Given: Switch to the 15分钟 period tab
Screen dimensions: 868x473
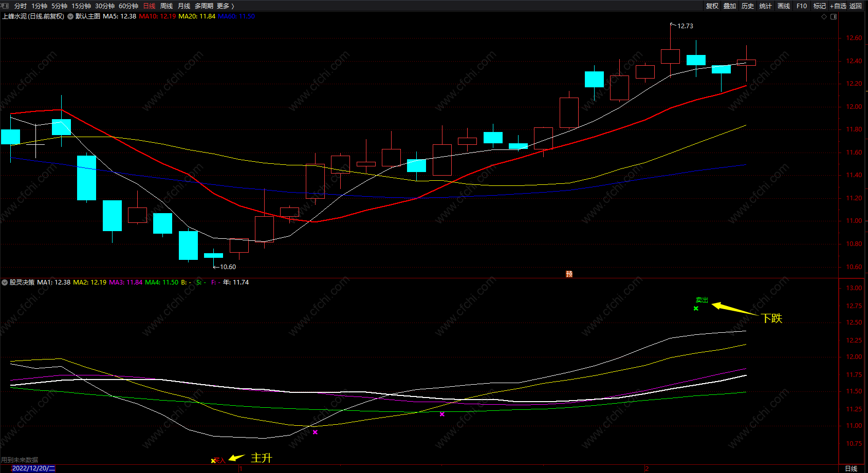Looking at the screenshot, I should [x=81, y=6].
